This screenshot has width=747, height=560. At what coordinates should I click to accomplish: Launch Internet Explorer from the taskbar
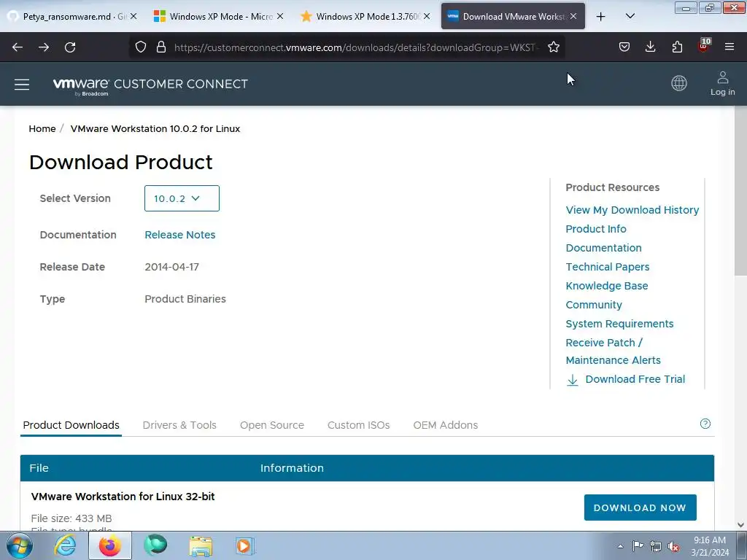pyautogui.click(x=65, y=545)
